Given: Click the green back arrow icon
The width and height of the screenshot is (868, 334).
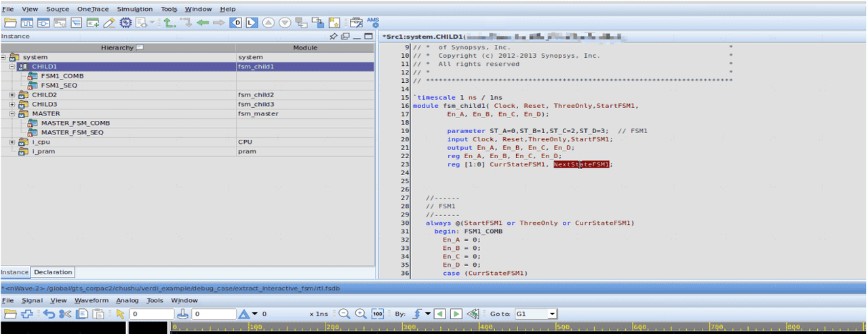Looking at the screenshot, I should [203, 23].
